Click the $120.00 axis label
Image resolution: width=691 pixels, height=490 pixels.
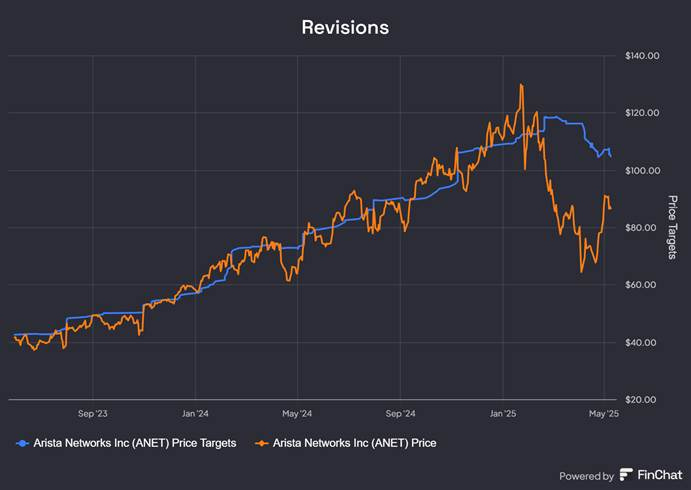642,113
